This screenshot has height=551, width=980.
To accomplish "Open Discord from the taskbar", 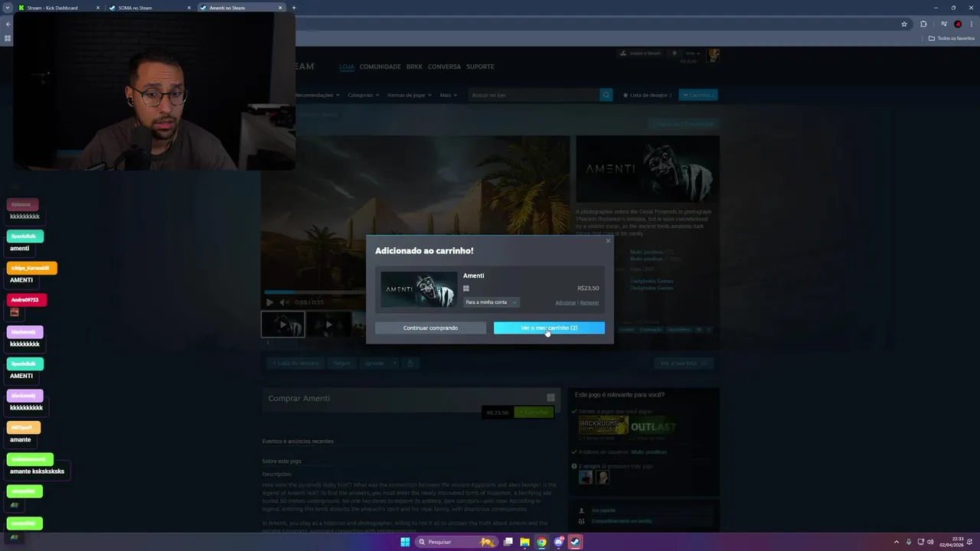I will click(558, 542).
